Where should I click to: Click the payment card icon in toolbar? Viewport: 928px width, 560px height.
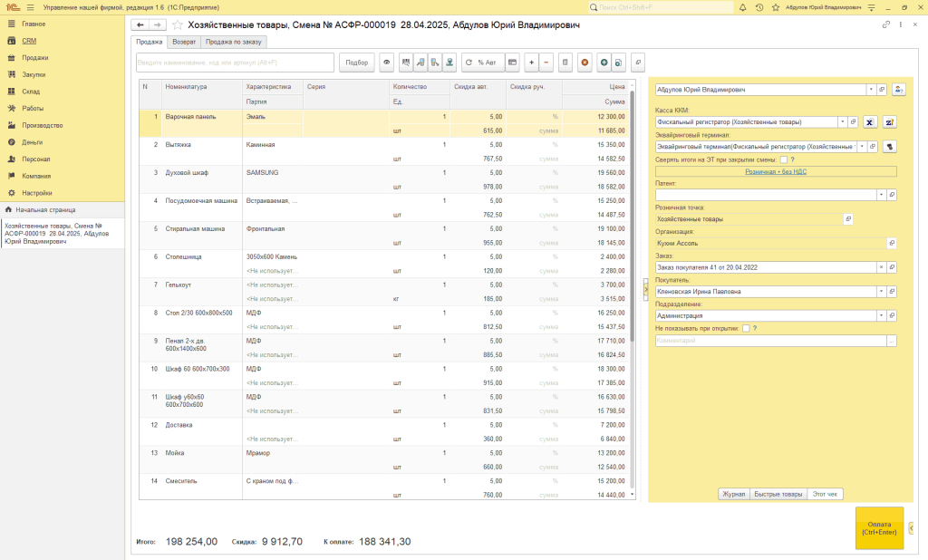coord(512,63)
